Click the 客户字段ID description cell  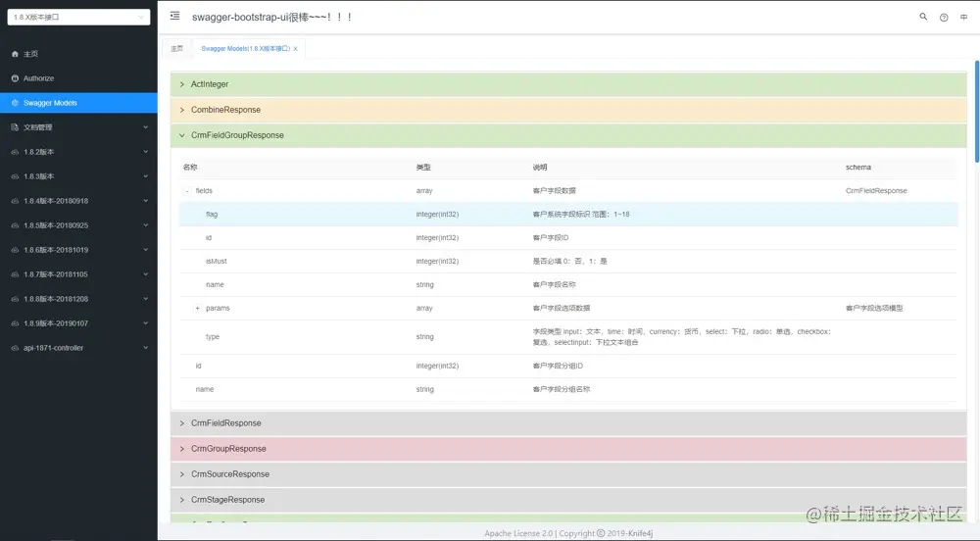coord(551,238)
